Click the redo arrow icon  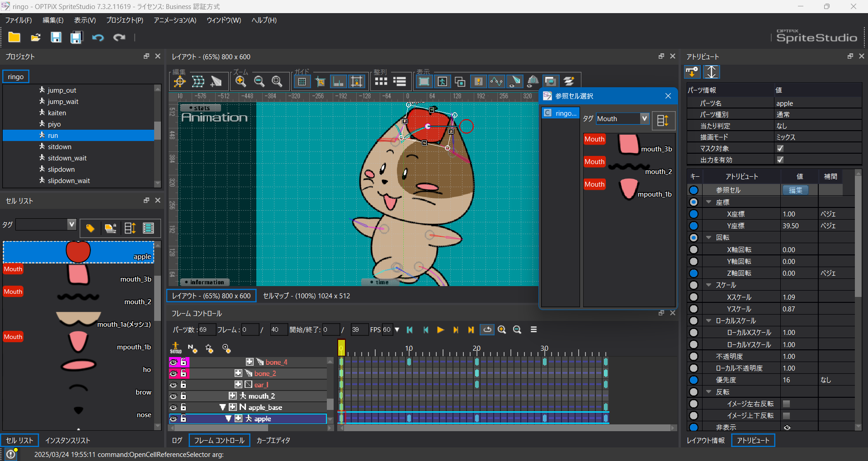point(119,38)
